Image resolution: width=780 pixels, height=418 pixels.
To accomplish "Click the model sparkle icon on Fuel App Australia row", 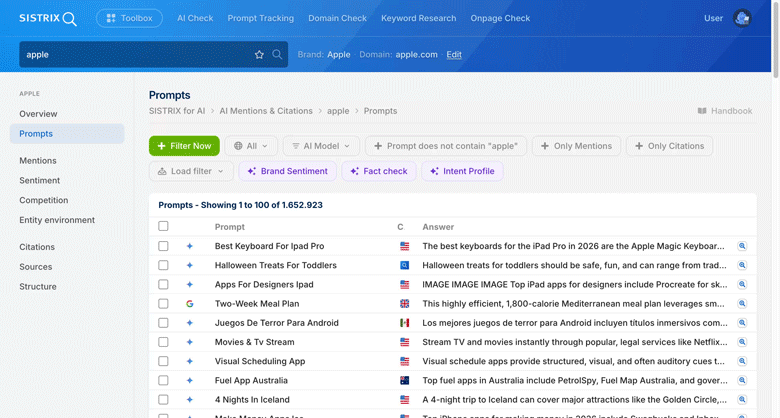I will tap(190, 381).
